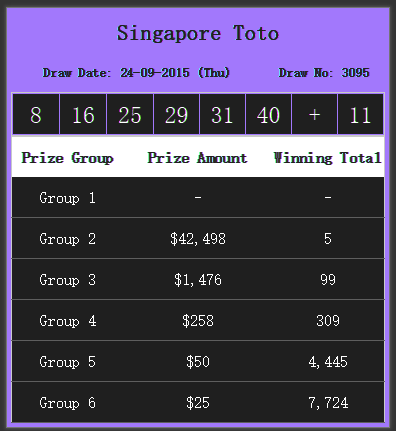The height and width of the screenshot is (431, 396).
Task: Select additional number 11 box
Action: [x=360, y=114]
